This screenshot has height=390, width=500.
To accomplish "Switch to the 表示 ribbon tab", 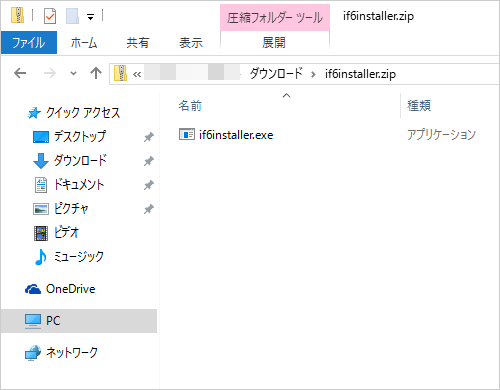I will [191, 43].
